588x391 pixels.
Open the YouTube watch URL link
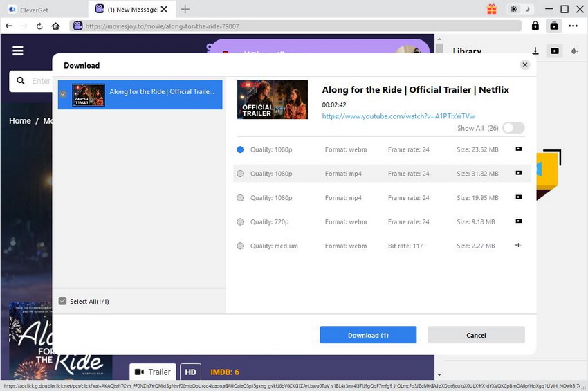point(398,116)
